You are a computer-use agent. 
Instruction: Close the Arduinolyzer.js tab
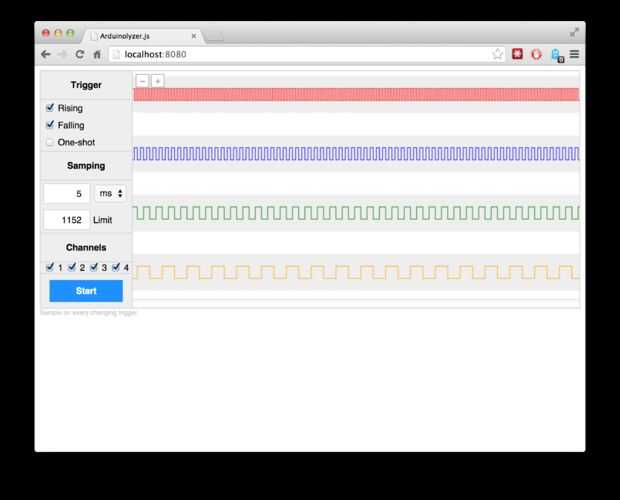[194, 36]
